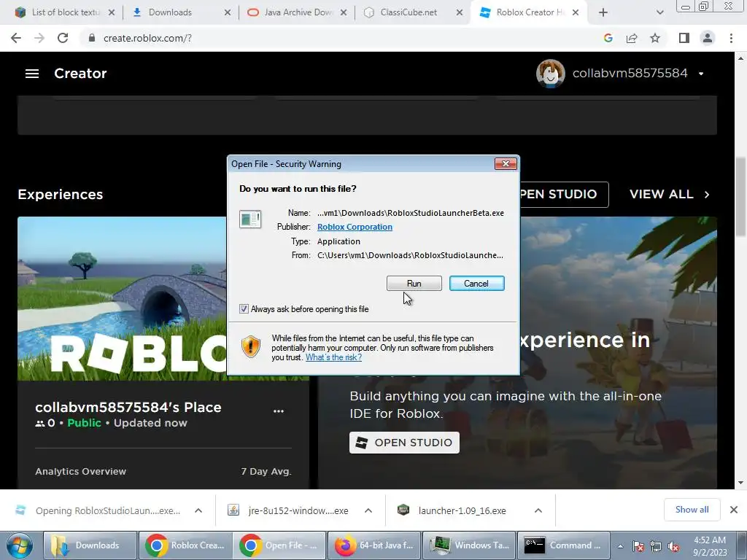The height and width of the screenshot is (560, 747).
Task: Expand options for launcher-1.09_16.exe download
Action: click(538, 510)
